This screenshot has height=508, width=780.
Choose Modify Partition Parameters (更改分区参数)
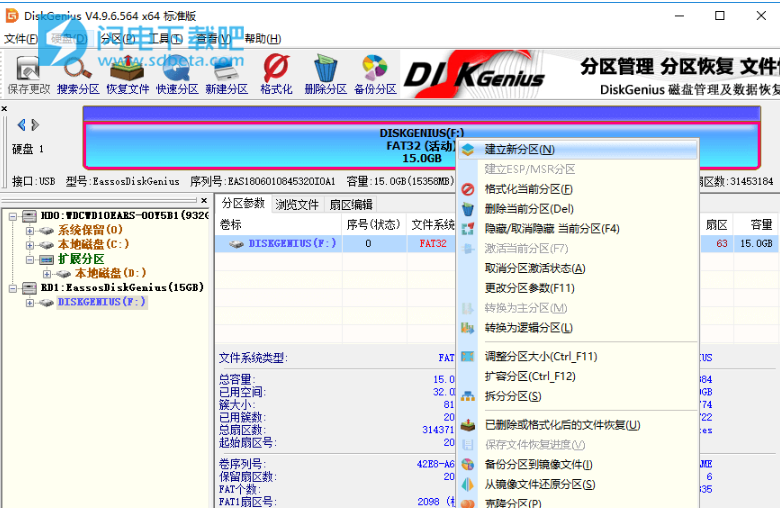[x=578, y=288]
